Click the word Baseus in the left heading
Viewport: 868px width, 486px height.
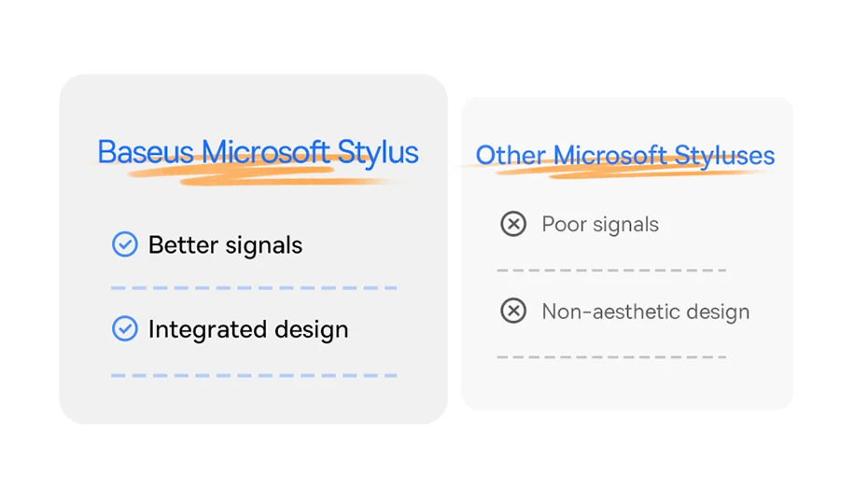pyautogui.click(x=146, y=152)
